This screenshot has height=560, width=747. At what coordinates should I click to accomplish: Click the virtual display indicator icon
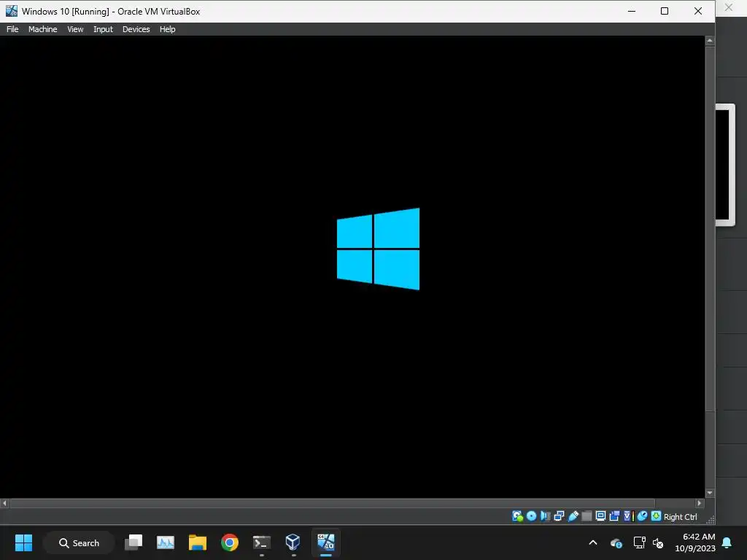[x=601, y=516]
